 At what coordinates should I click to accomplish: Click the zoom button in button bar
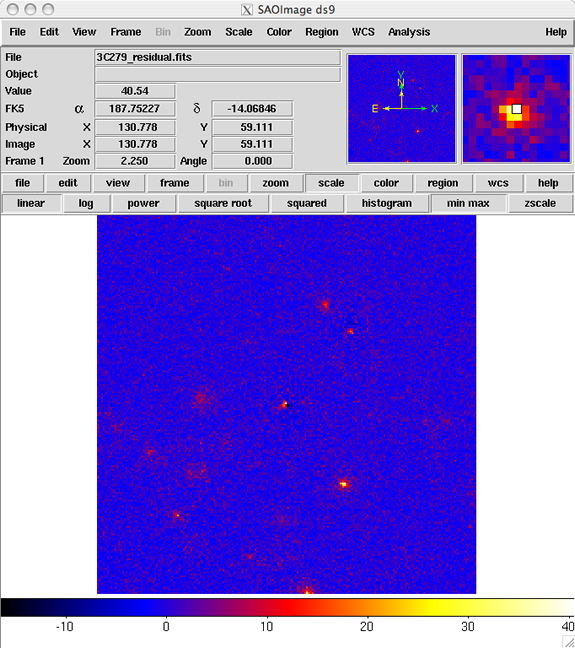tap(275, 183)
